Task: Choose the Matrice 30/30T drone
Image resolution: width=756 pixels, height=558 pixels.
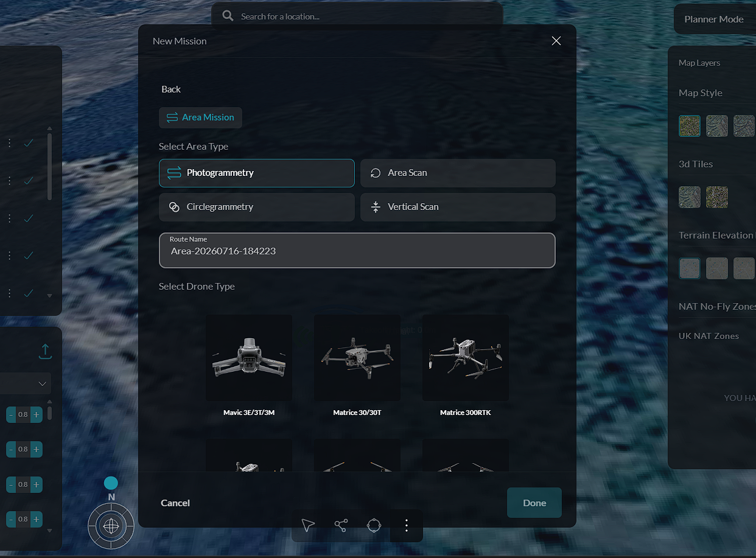Action: (357, 358)
